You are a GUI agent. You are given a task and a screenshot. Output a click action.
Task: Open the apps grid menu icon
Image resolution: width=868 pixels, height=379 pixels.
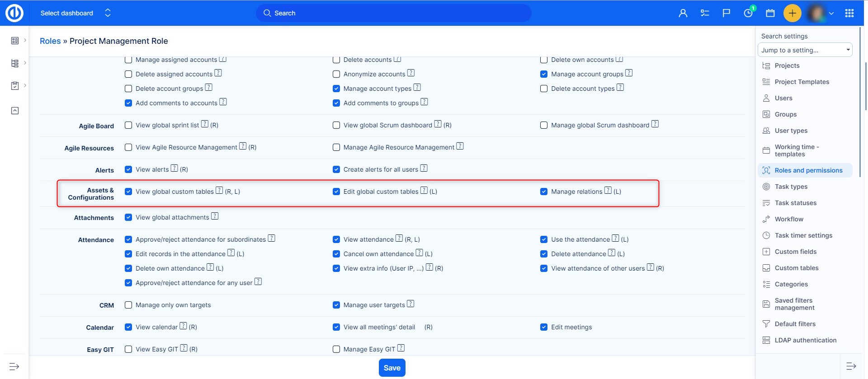coord(849,13)
